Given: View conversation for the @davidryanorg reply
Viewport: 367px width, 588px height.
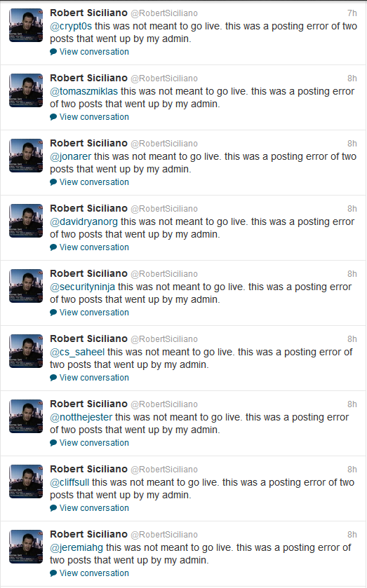Looking at the screenshot, I should 94,247.
